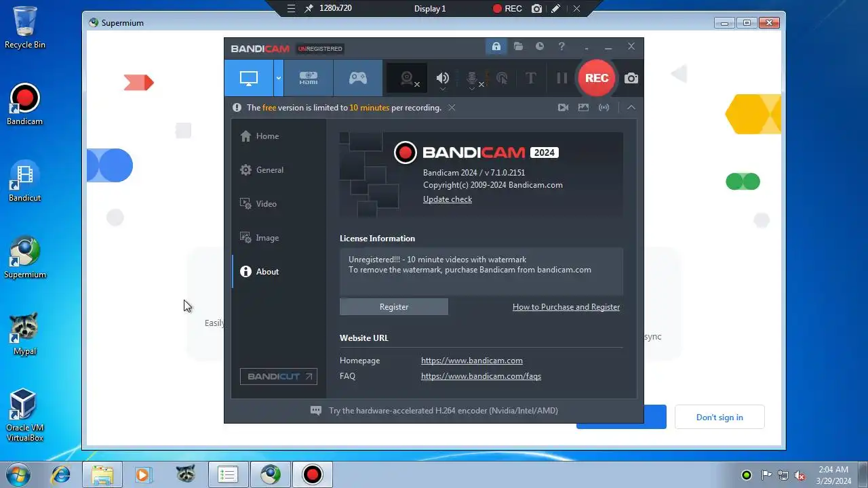Viewport: 868px width, 488px height.
Task: Toggle the text overlay T icon
Action: [x=531, y=78]
